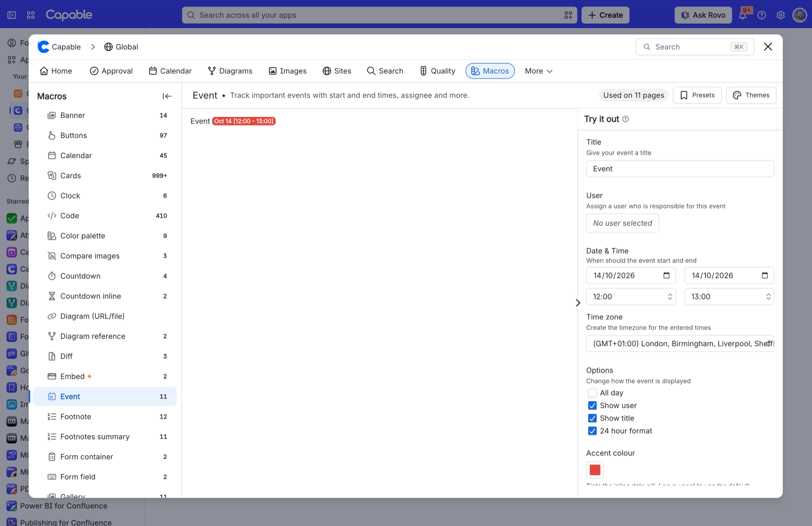Collapse the Macros sidebar panel

[167, 96]
